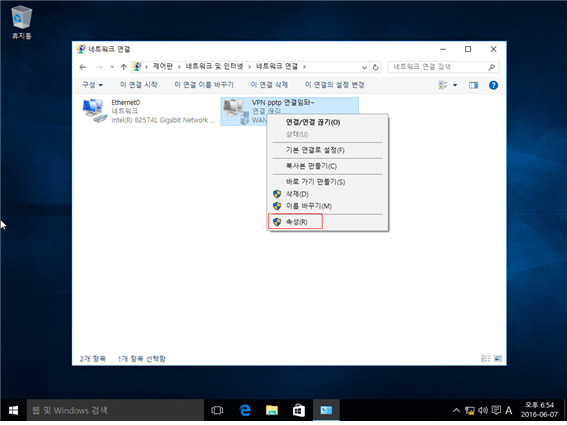Choose 연결/연결 끊기(O) in context menu

pos(327,122)
